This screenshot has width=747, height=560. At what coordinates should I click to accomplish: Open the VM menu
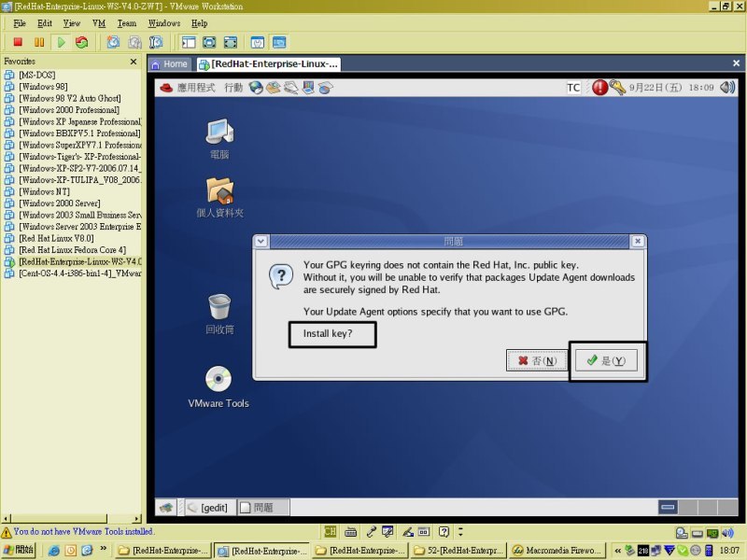(99, 23)
